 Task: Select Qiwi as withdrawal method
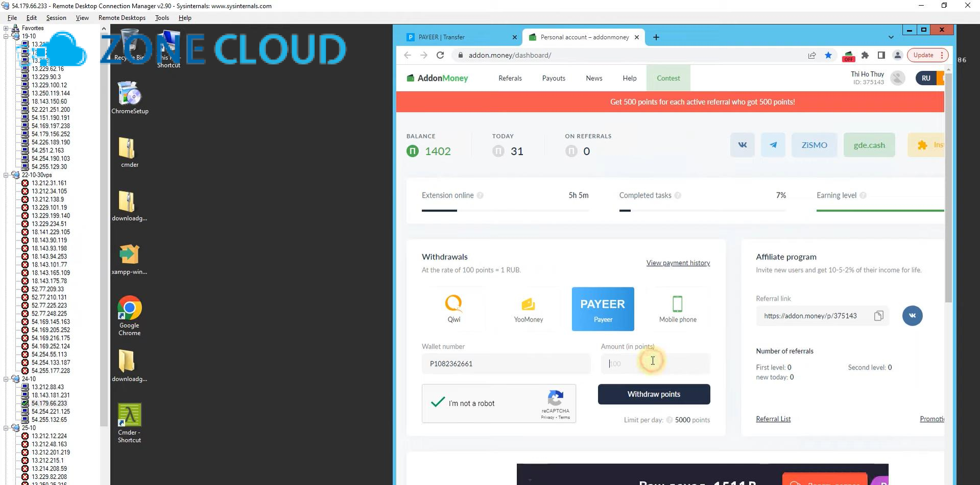(454, 308)
